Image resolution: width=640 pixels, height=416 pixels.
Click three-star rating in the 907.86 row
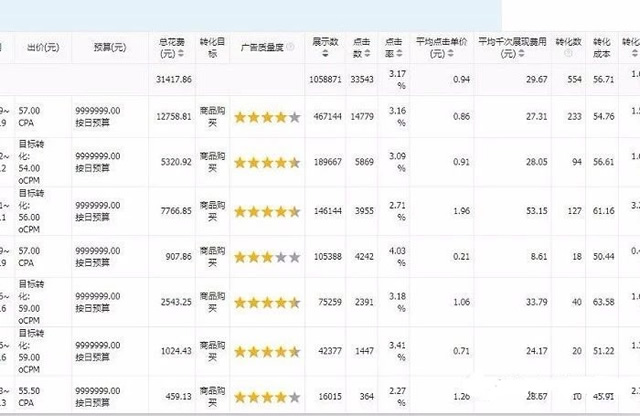pos(266,257)
